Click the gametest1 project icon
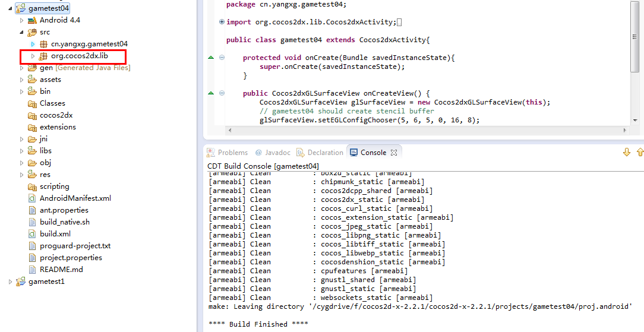Viewport: 644px width, 332px height. tap(21, 282)
